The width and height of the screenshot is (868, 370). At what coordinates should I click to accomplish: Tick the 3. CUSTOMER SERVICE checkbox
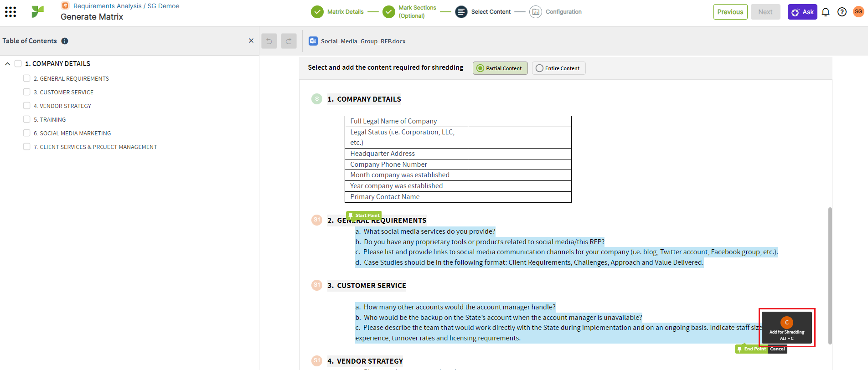pos(27,92)
